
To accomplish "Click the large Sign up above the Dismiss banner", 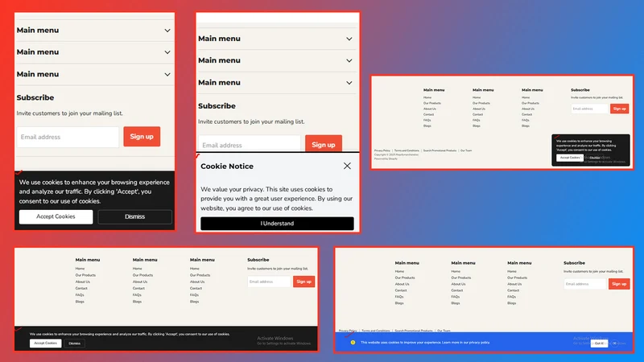I will (x=142, y=137).
